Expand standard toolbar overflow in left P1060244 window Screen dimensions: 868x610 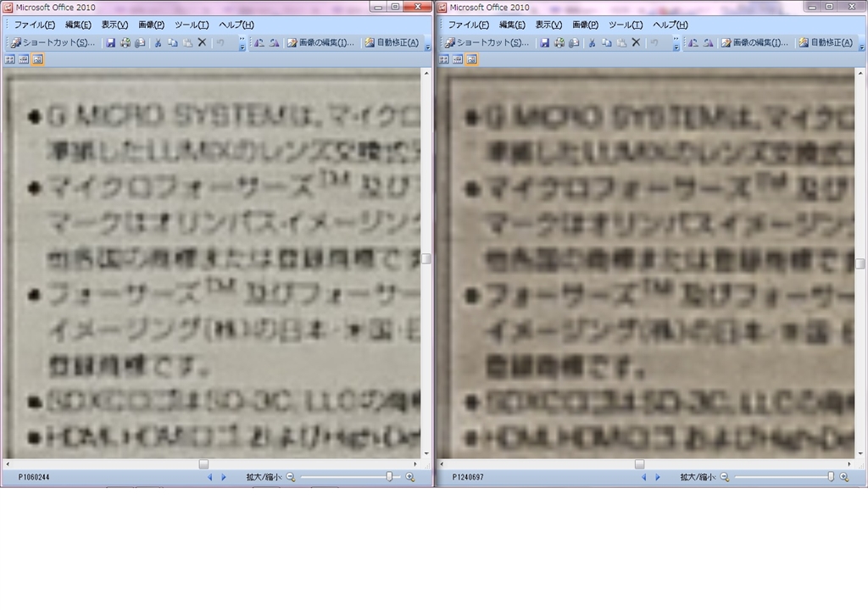point(242,43)
